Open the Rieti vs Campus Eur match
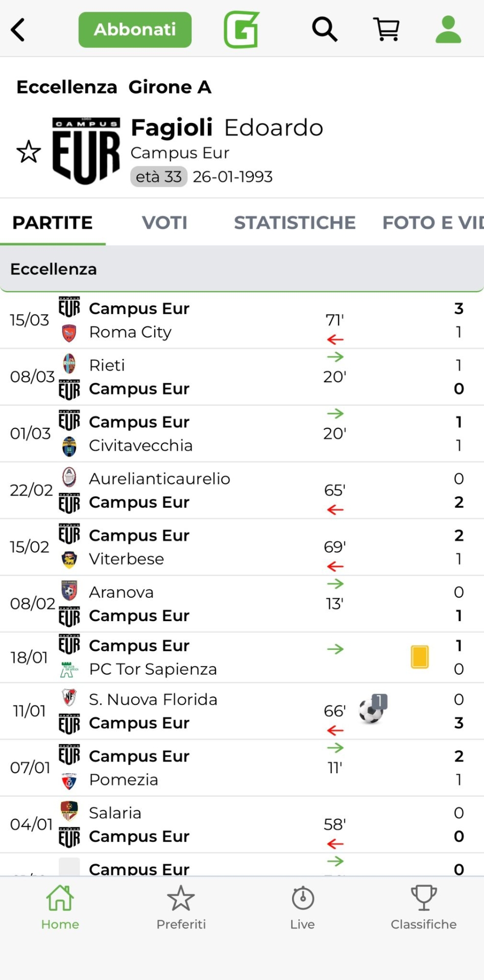Image resolution: width=484 pixels, height=980 pixels. (x=204, y=377)
